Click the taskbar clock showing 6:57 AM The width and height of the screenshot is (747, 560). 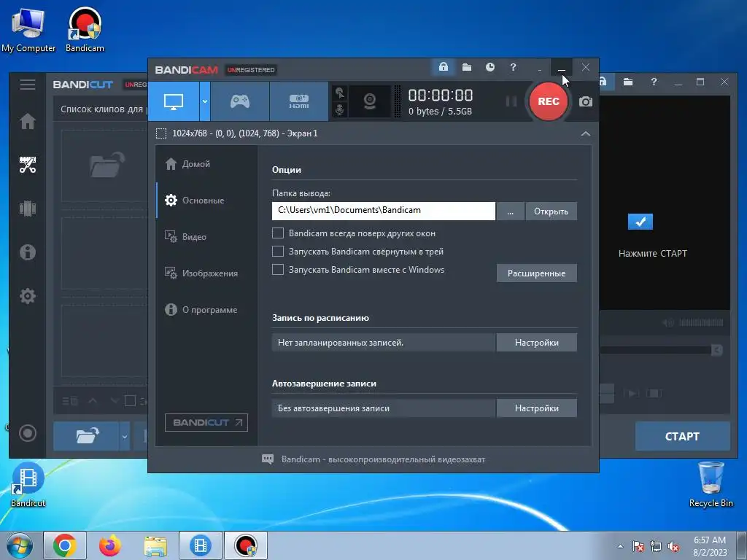pyautogui.click(x=710, y=545)
